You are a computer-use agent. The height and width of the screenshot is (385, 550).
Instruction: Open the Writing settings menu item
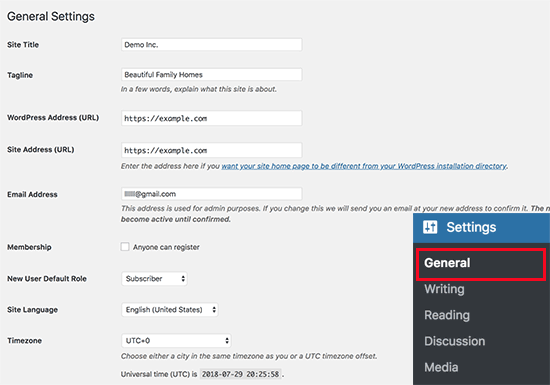tap(444, 289)
